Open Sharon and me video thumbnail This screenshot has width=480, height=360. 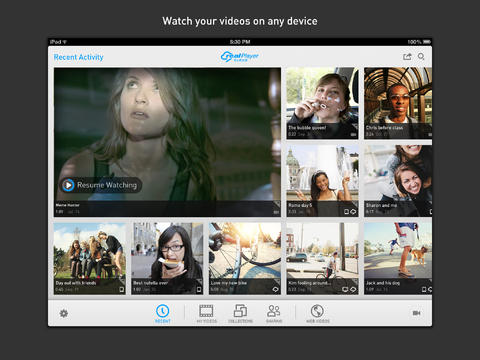(398, 181)
